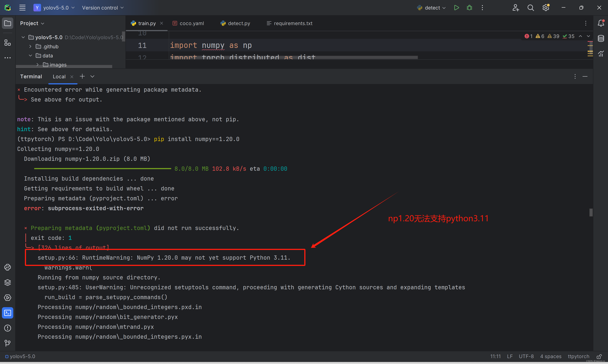Open go-to-line via 11:11 position
The width and height of the screenshot is (608, 364).
tap(495, 356)
